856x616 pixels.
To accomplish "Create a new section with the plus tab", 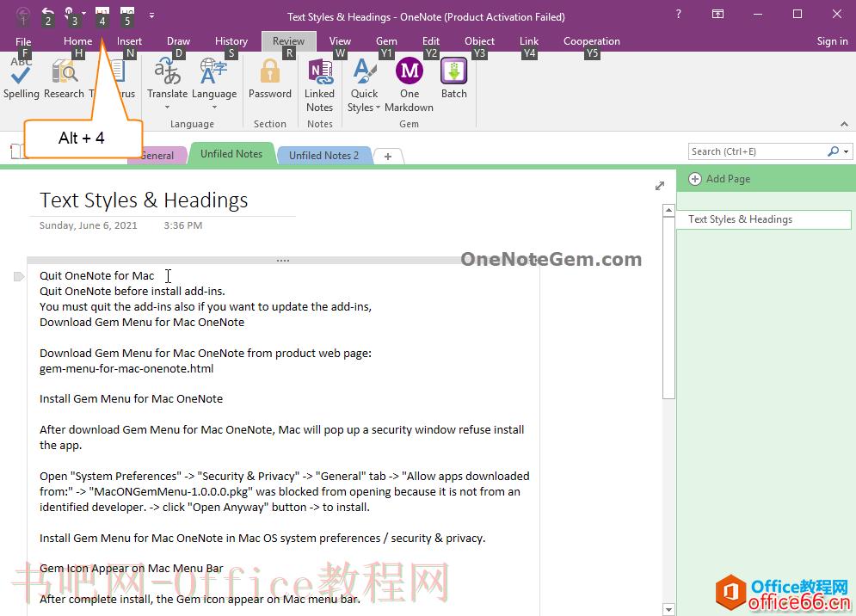I will pos(388,157).
